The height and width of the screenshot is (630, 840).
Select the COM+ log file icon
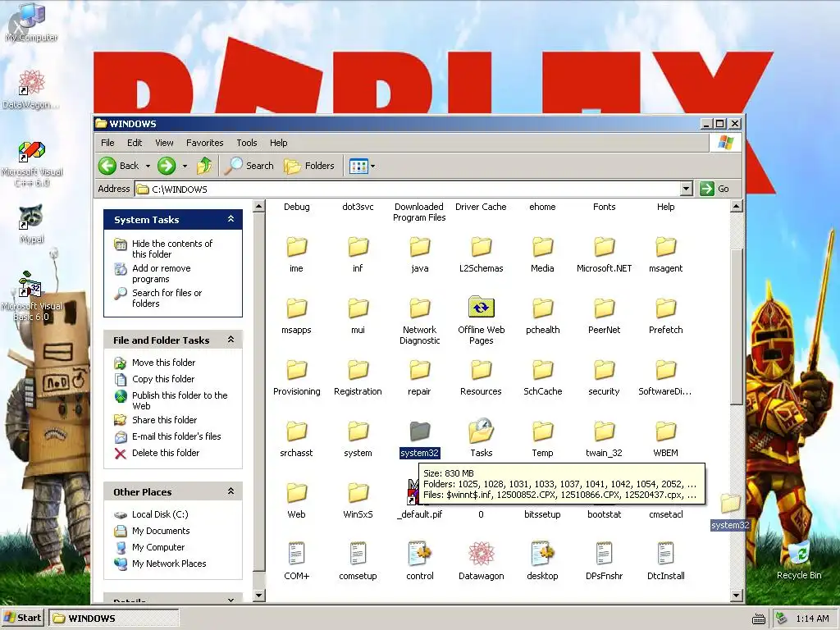coord(296,554)
